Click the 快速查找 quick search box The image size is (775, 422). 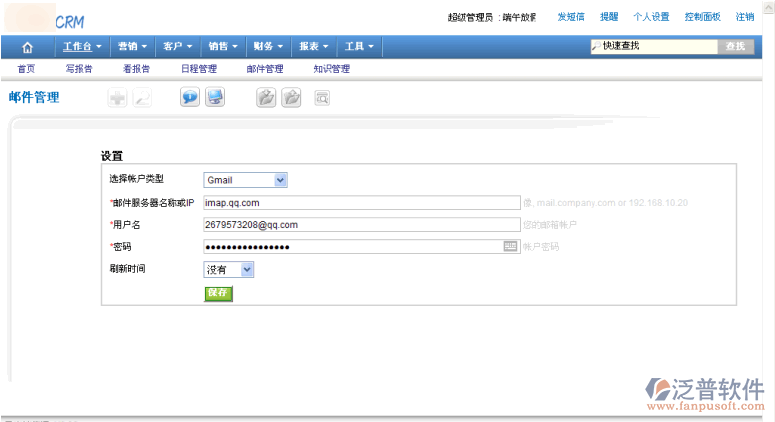coord(655,46)
